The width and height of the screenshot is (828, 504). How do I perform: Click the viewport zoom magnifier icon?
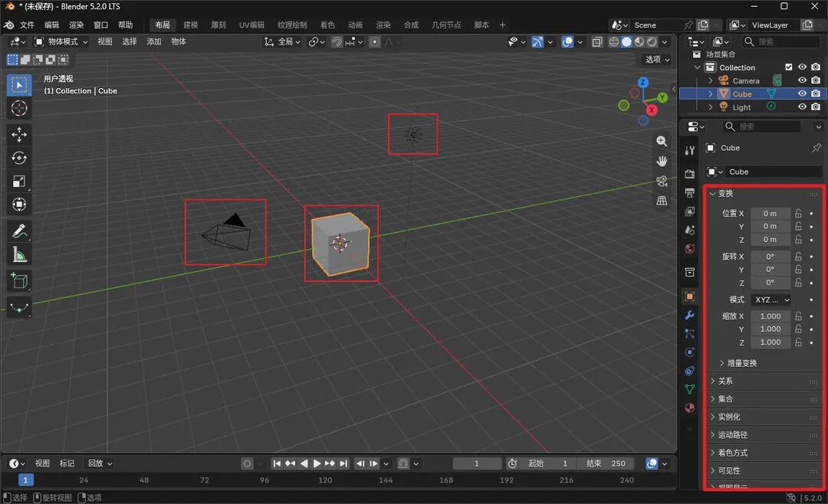(x=661, y=142)
